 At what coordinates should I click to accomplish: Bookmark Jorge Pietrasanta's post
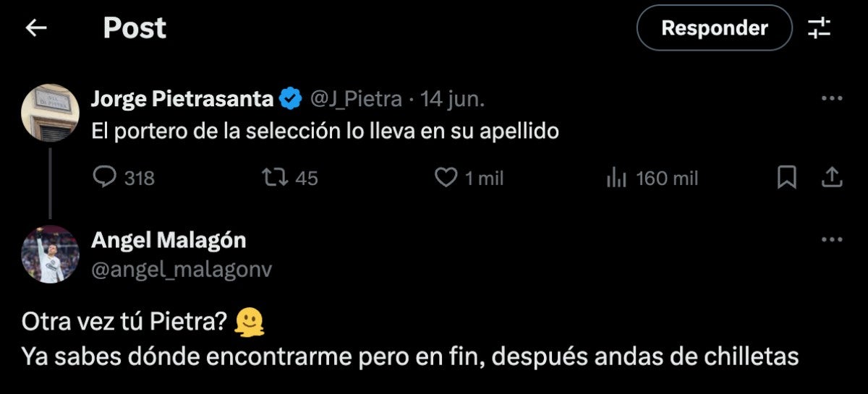click(x=787, y=177)
